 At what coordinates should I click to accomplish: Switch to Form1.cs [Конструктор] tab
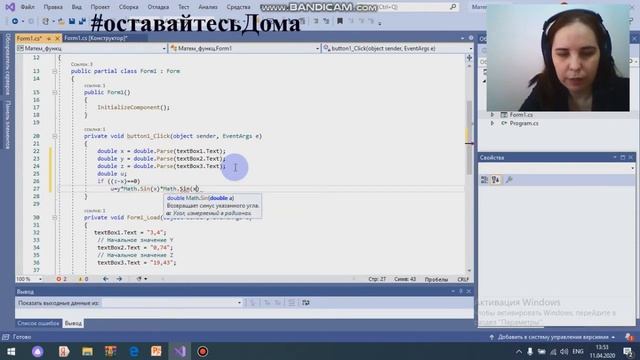(96, 38)
